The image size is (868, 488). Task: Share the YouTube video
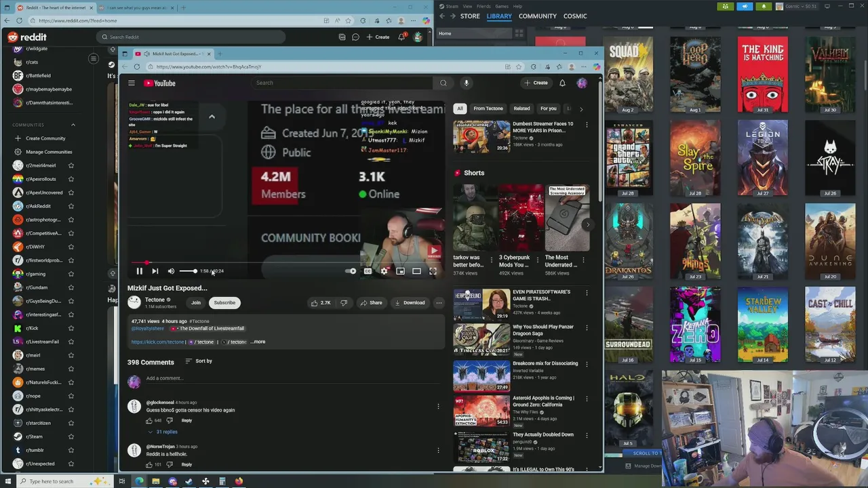coord(371,303)
